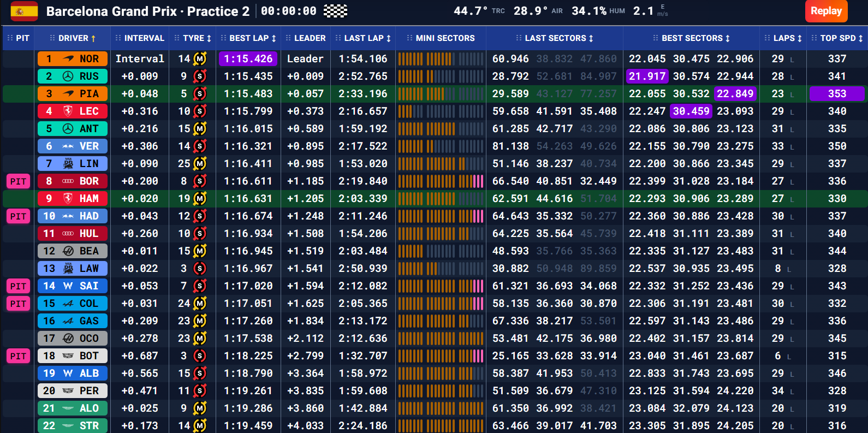
Task: Click the chequered flag icon
Action: tap(335, 11)
